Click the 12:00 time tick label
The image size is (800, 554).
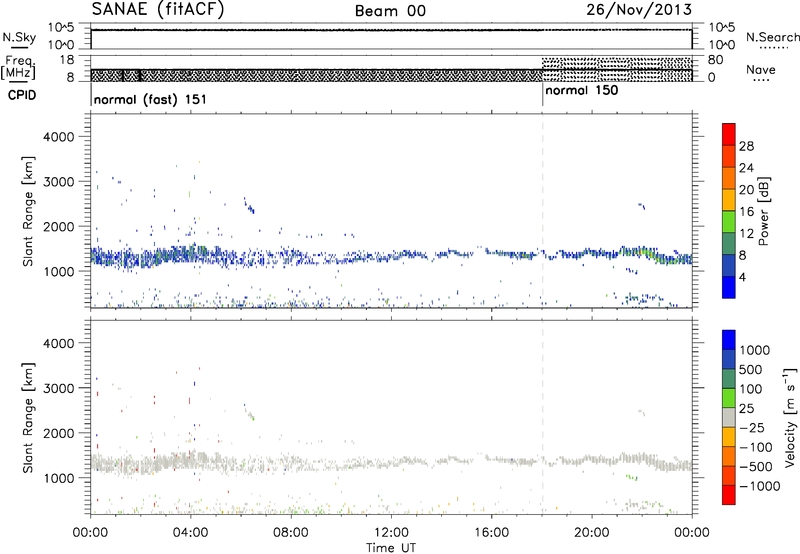(391, 533)
